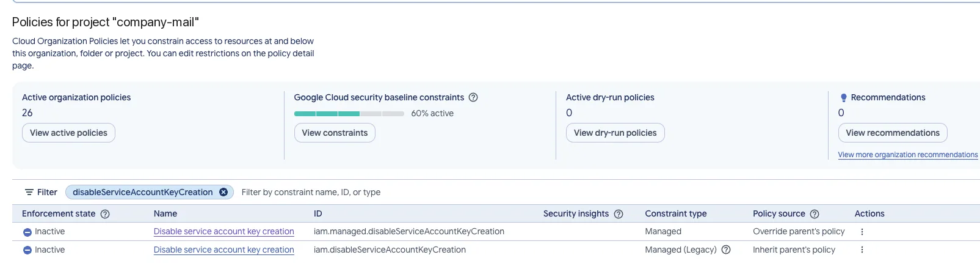Select ID iam.disableServiceAccountKeyCreation
980x263 pixels.
tap(390, 250)
